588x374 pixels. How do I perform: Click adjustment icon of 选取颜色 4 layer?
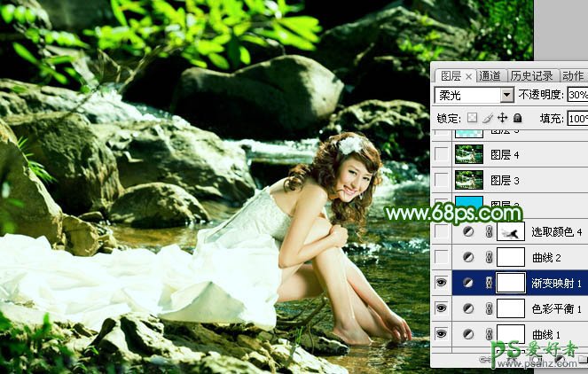(x=469, y=232)
